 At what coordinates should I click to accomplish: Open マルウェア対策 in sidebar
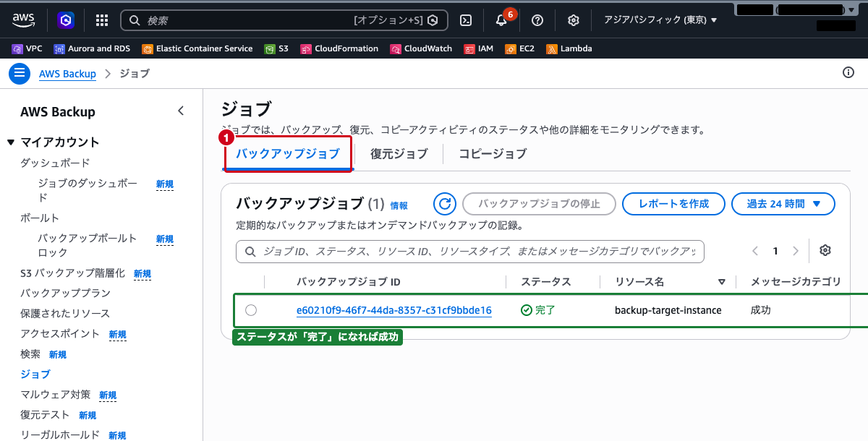tap(55, 394)
